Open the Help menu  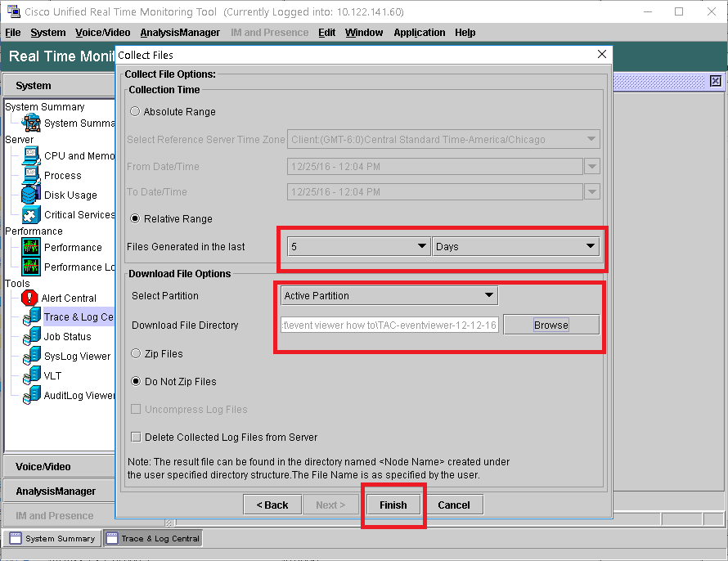pos(465,33)
